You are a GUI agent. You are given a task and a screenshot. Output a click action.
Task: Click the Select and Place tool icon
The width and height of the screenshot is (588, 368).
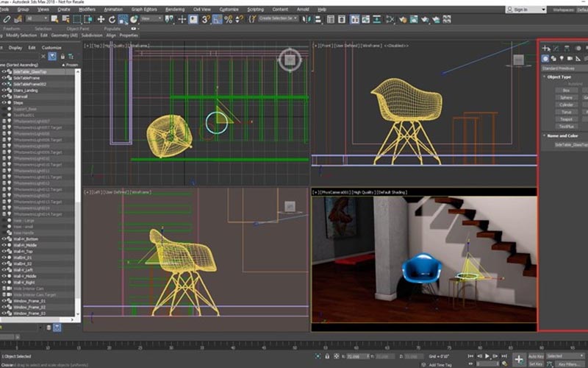(x=134, y=19)
